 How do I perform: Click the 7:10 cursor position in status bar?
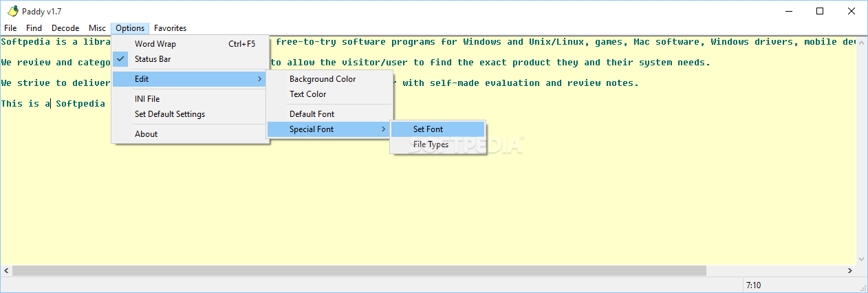click(754, 285)
